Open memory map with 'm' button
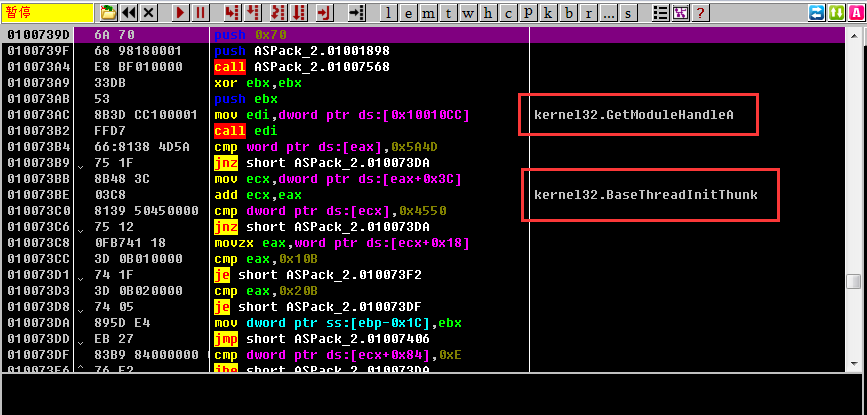 tap(429, 13)
